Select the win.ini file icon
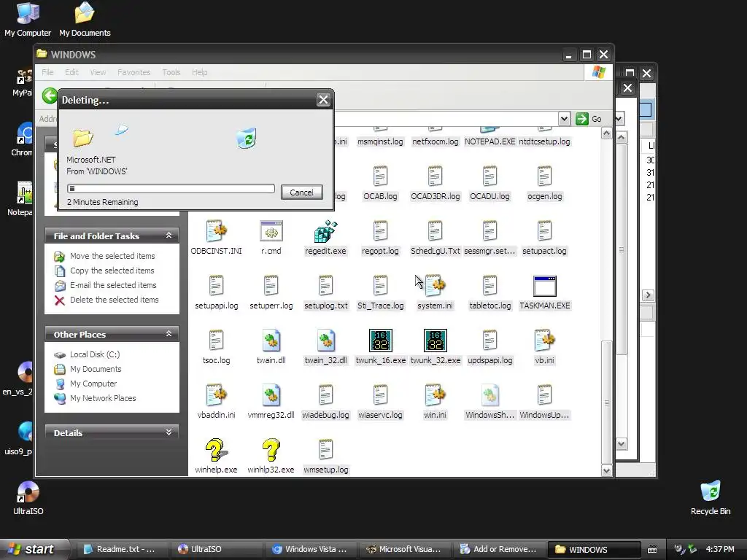The width and height of the screenshot is (747, 560). (x=436, y=396)
